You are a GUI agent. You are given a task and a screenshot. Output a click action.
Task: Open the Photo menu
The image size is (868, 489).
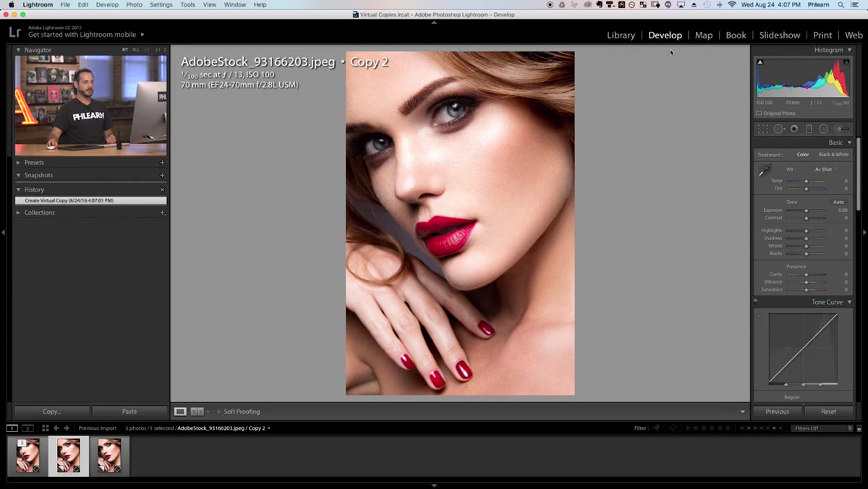135,4
